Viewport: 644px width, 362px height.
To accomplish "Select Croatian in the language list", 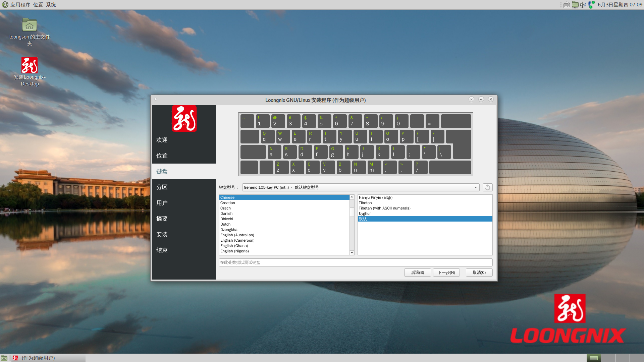I will point(228,203).
